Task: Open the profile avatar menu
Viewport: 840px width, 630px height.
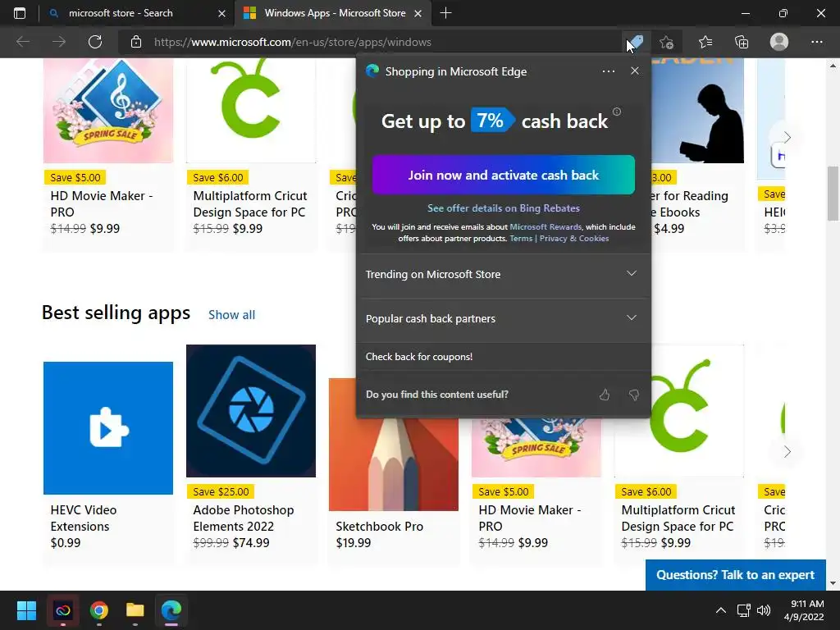Action: pos(779,42)
